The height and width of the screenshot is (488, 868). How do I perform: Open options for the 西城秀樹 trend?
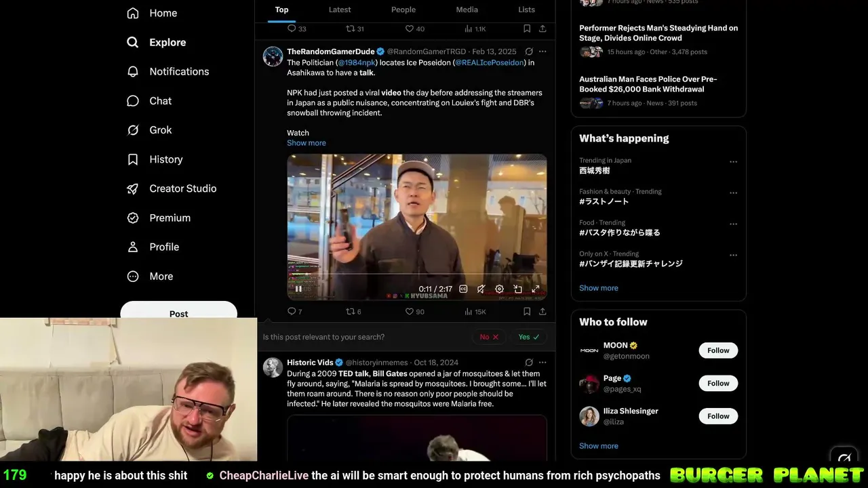tap(733, 162)
